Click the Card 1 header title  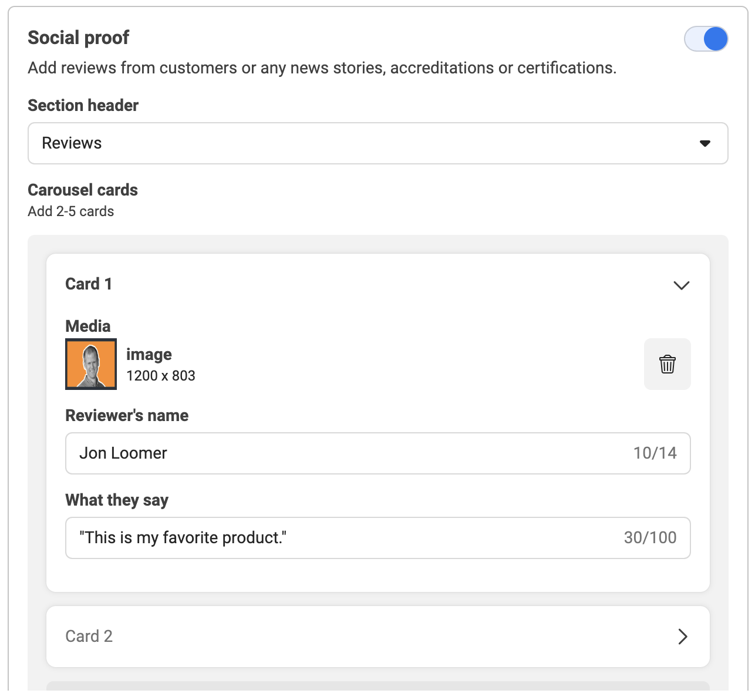[x=89, y=284]
